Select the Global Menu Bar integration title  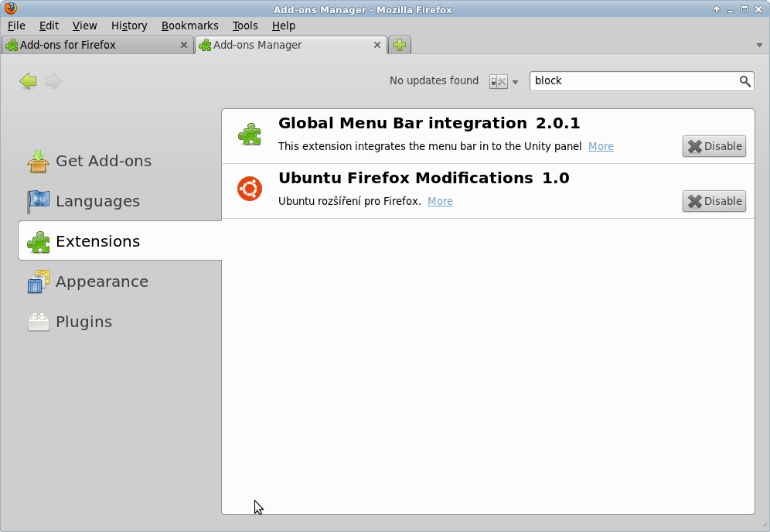403,123
